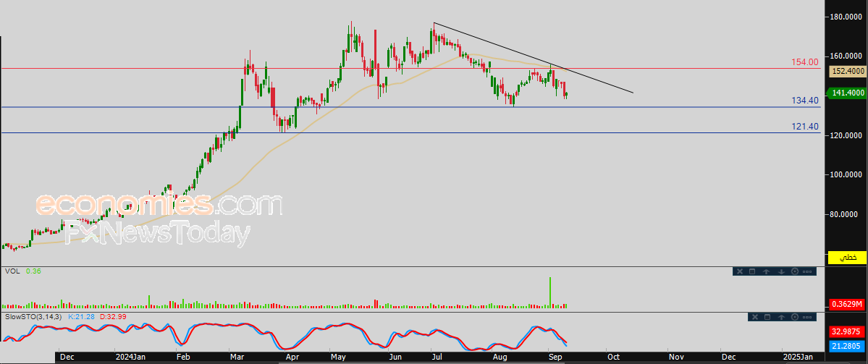Viewport: 868px width, 364px height.
Task: Maximize the VOL volume panel
Action: [x=752, y=271]
